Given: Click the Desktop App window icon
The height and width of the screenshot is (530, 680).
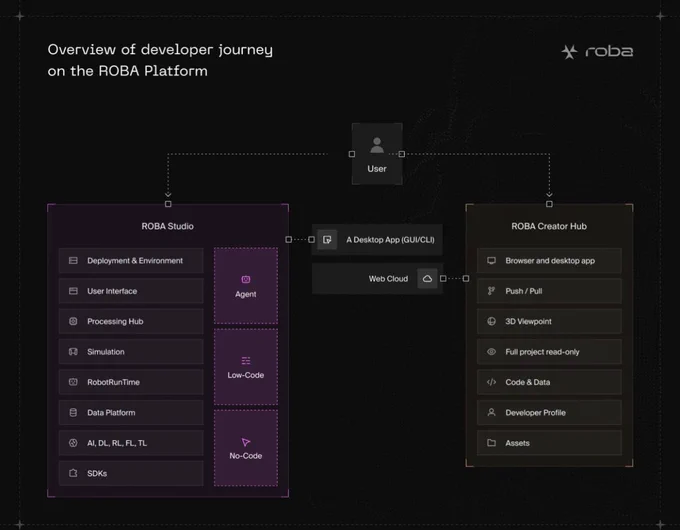Looking at the screenshot, I should click(x=327, y=239).
